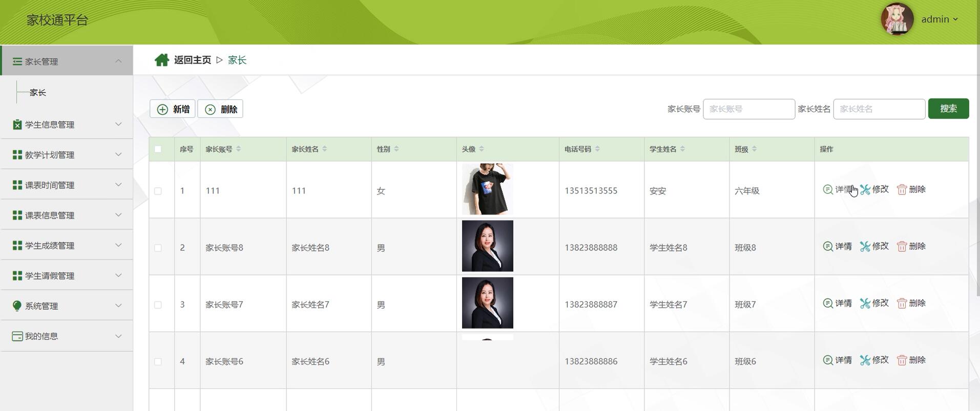This screenshot has height=411, width=980.
Task: Expand the 学生请假管理 chevron
Action: (118, 275)
